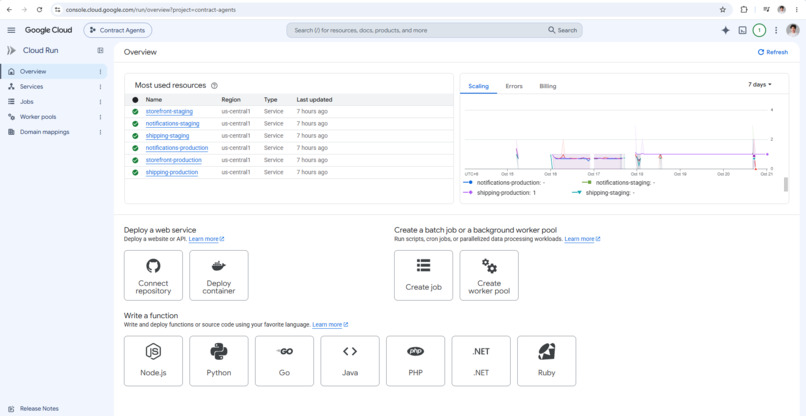Pick the Node.js function card
The image size is (806, 416).
[x=153, y=361]
